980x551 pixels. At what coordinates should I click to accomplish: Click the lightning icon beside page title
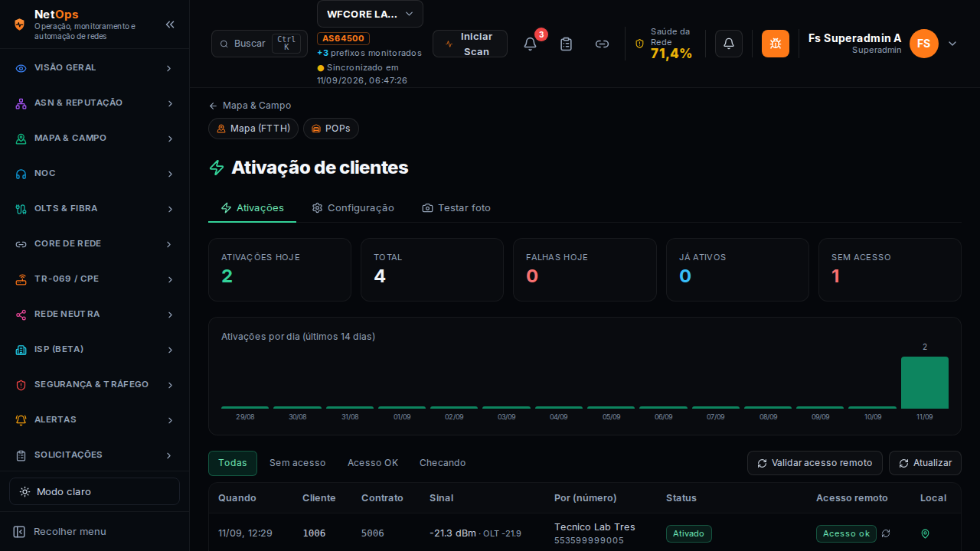[x=217, y=168]
